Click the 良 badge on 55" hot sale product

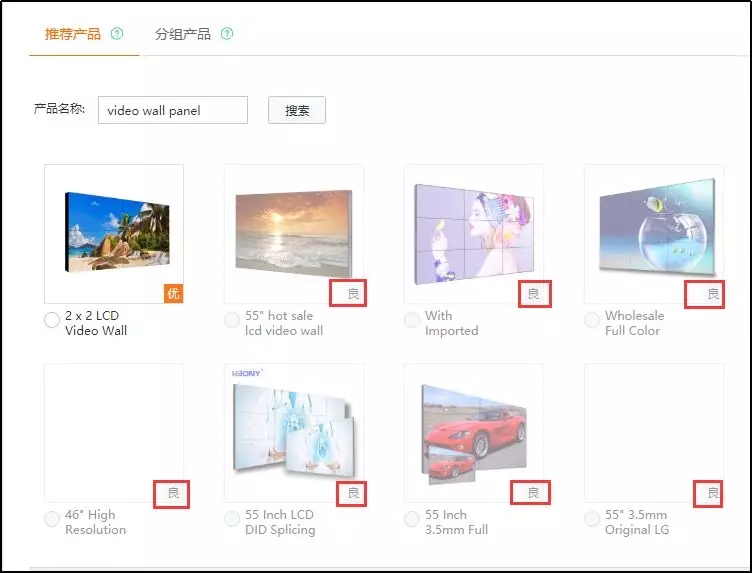353,293
